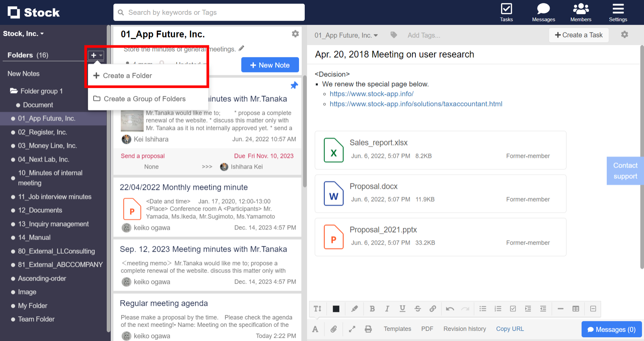Select the highlighter tool in the editor toolbar
This screenshot has width=644, height=341.
(x=354, y=308)
